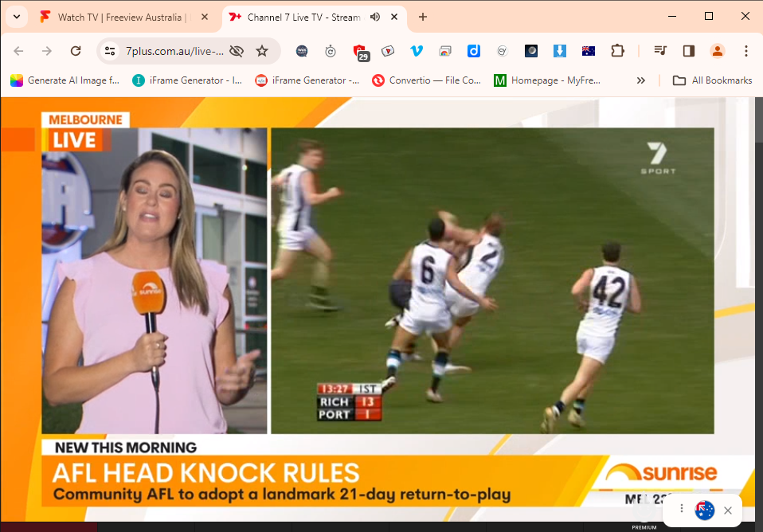
Task: Open the Australian flag extension in toolbar
Action: tap(589, 51)
